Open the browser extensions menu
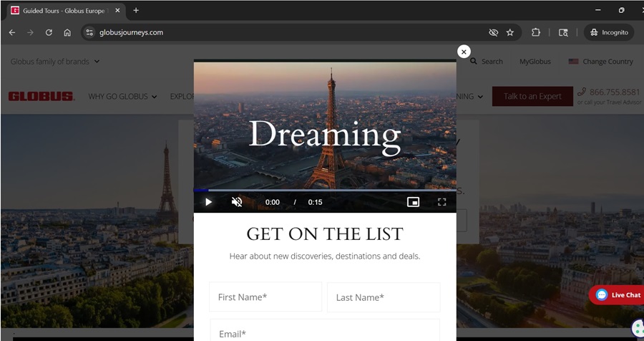Viewport: 644px width, 341px height. [x=535, y=32]
